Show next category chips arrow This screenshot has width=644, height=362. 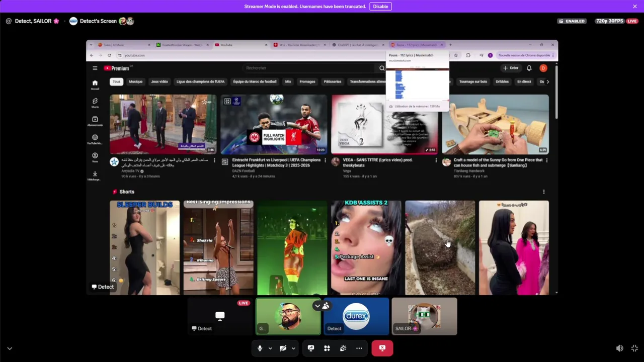(547, 81)
